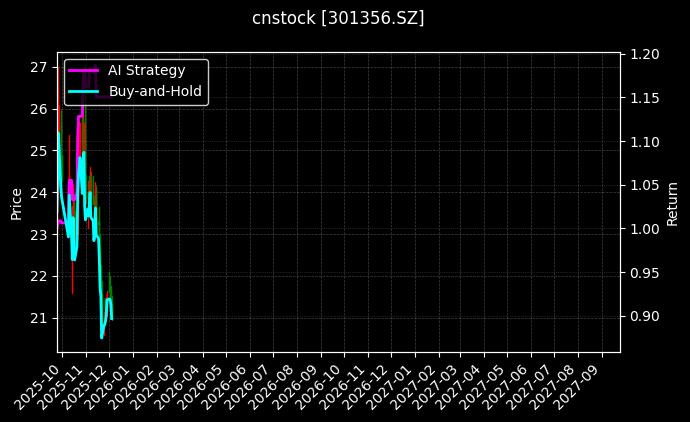Click the cyan Buy-and-Hold legend line swatch
Image resolution: width=690 pixels, height=422 pixels.
(x=84, y=91)
